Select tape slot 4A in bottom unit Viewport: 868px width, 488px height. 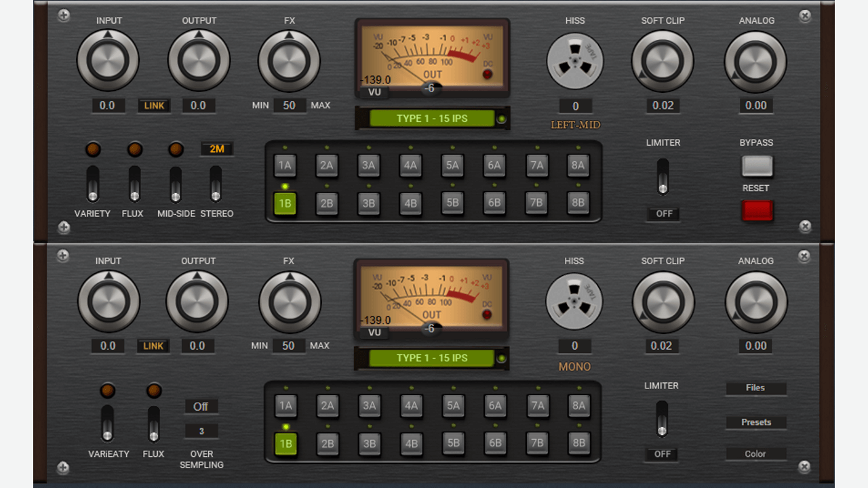coord(411,406)
